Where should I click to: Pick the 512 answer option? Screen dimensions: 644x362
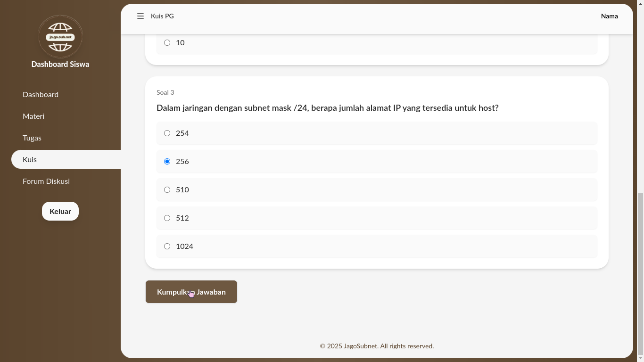point(167,218)
